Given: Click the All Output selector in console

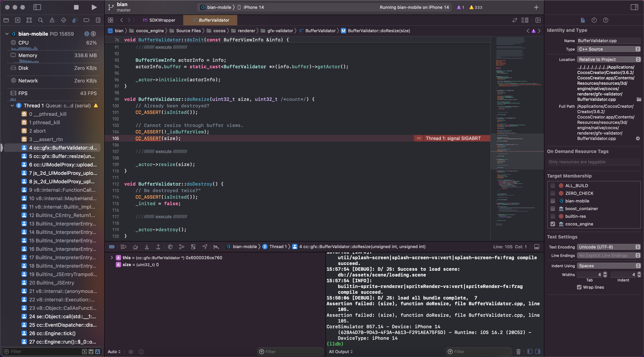Looking at the screenshot, I should click(x=341, y=351).
